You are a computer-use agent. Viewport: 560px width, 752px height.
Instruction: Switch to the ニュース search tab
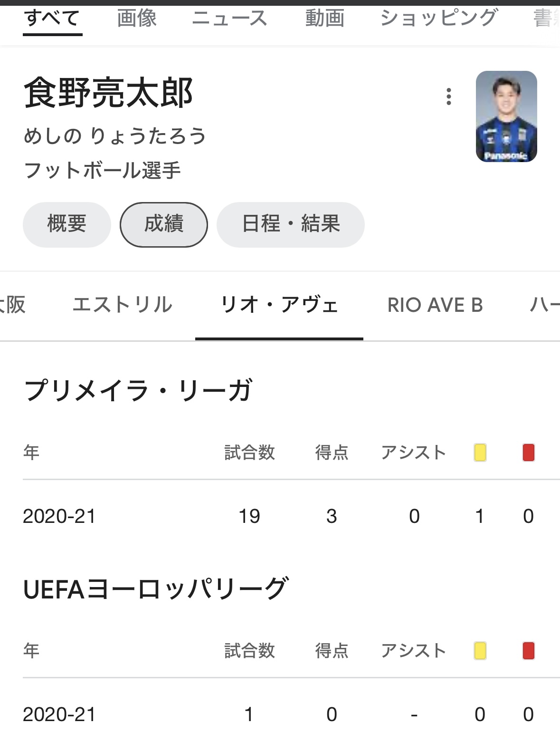pyautogui.click(x=230, y=19)
